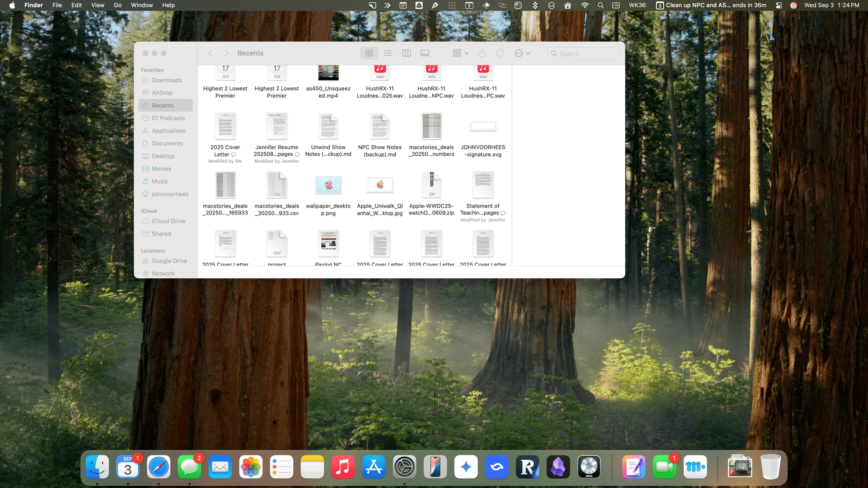Select AirDrop in the sidebar
The width and height of the screenshot is (868, 488).
[x=165, y=93]
